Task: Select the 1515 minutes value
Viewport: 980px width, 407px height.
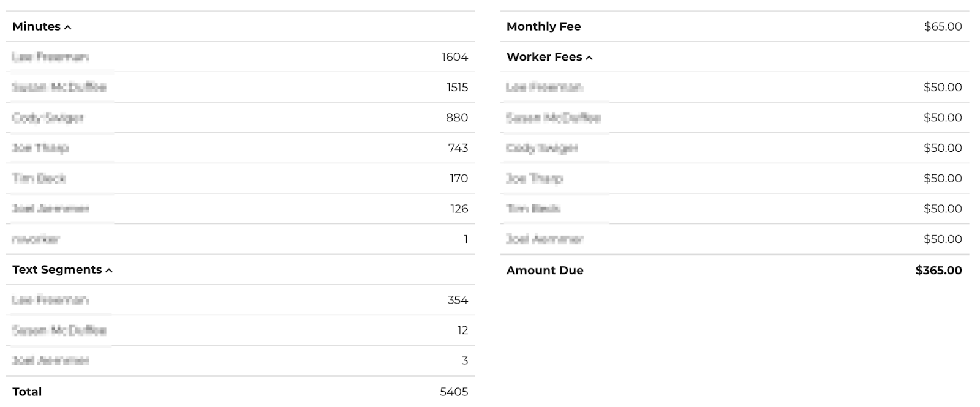Action: click(x=457, y=88)
